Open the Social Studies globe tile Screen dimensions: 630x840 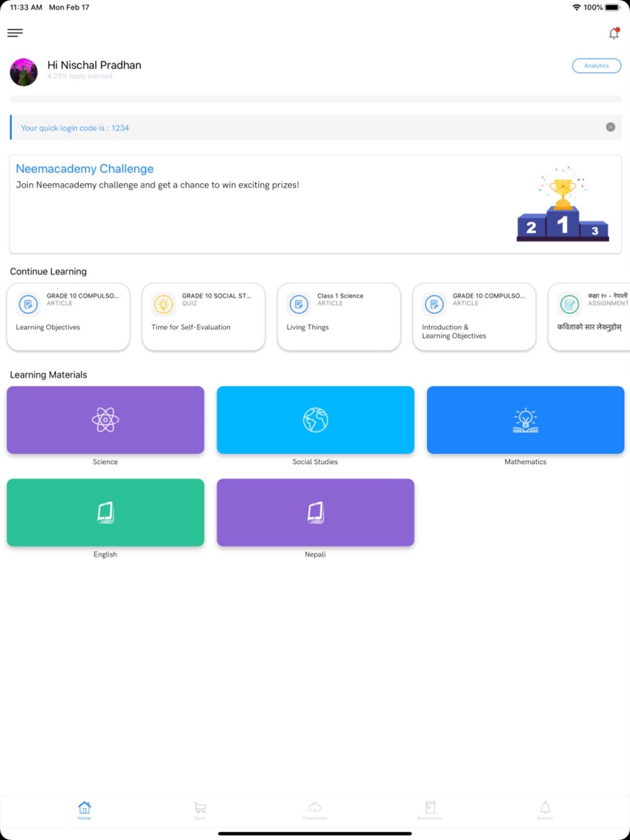coord(316,420)
